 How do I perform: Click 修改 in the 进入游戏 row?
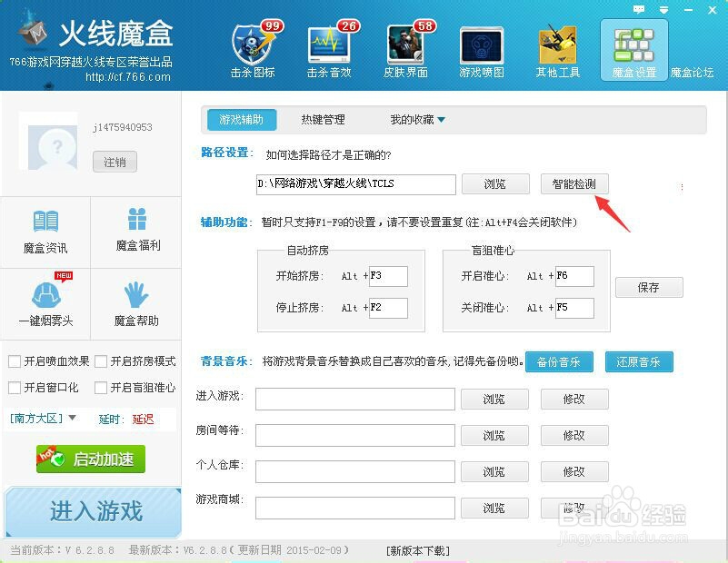(574, 399)
